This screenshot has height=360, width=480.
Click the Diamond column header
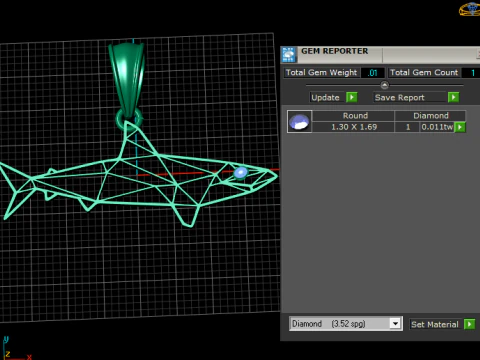[x=431, y=116]
